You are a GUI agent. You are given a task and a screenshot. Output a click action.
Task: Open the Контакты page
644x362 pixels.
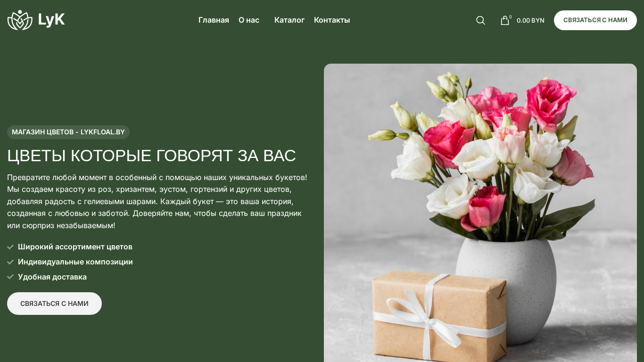pyautogui.click(x=332, y=20)
